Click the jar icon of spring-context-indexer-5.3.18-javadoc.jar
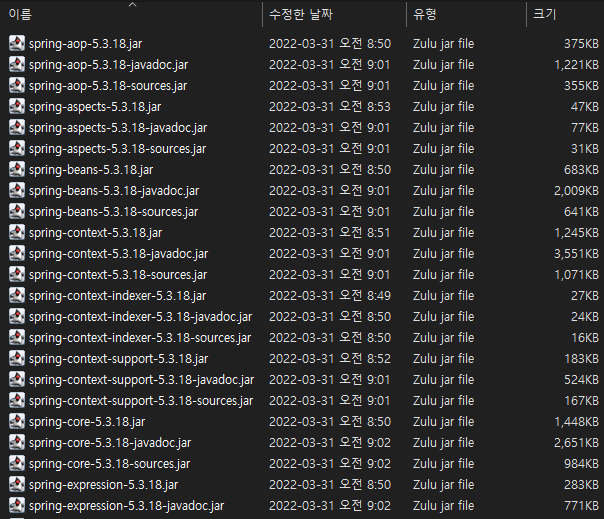 [17, 316]
